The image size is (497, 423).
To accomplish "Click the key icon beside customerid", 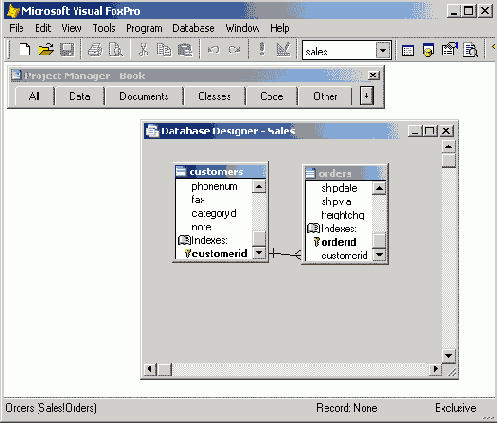I will 188,254.
